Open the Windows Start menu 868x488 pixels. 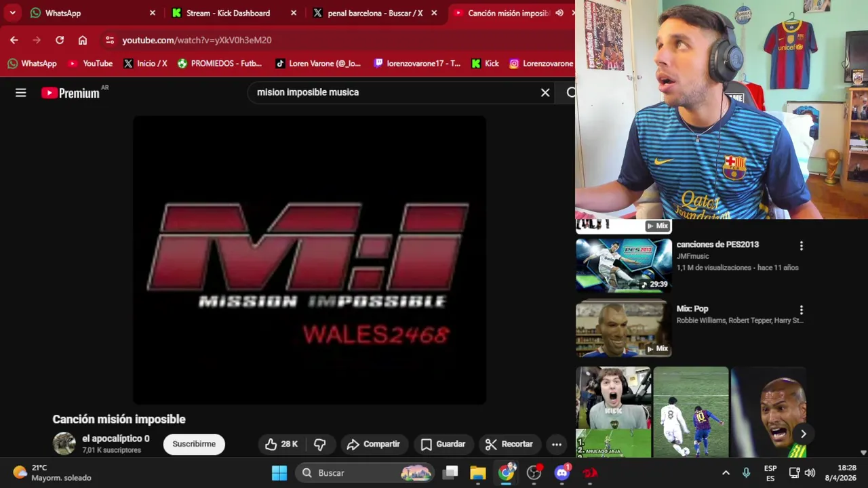279,473
